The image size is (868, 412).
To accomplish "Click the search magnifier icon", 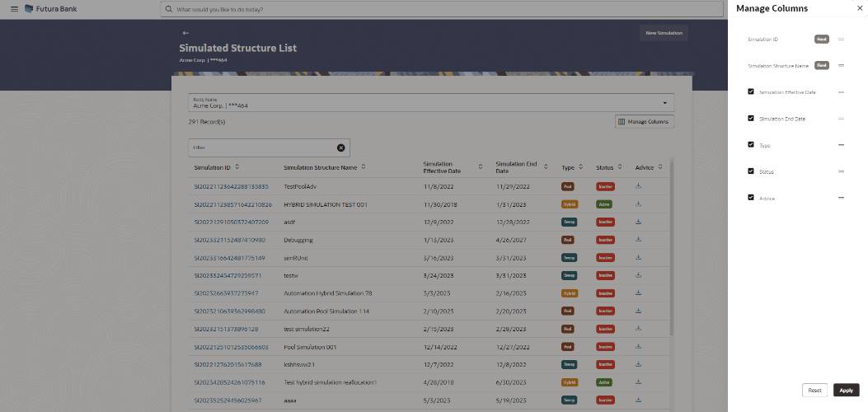I will pos(168,9).
